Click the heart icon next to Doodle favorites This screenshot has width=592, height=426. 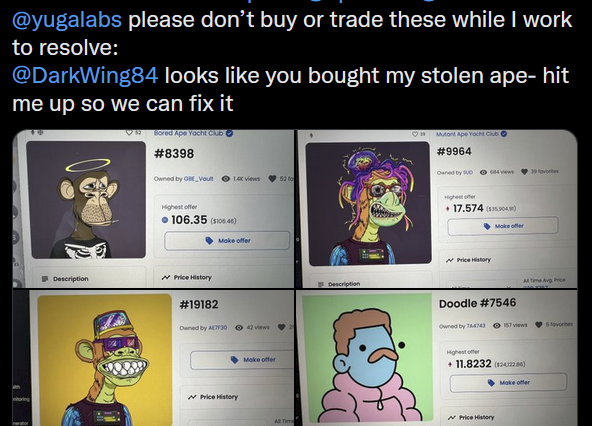[539, 324]
